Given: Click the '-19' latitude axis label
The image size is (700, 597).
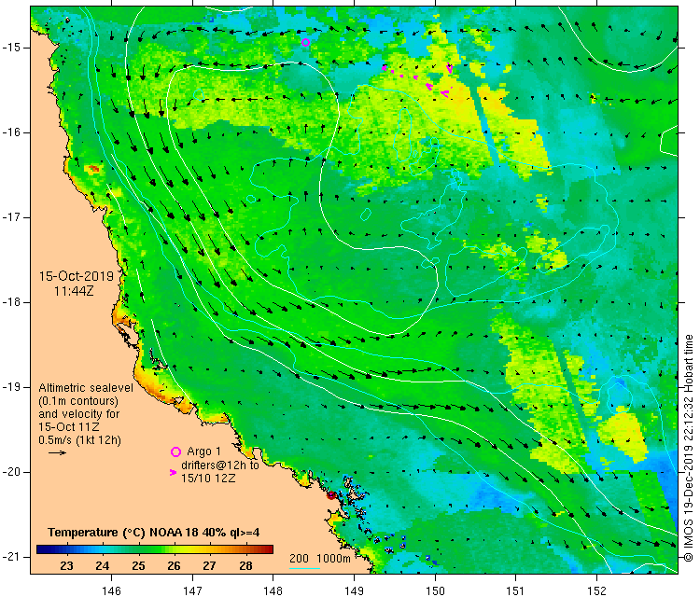Looking at the screenshot, I should pos(11,387).
